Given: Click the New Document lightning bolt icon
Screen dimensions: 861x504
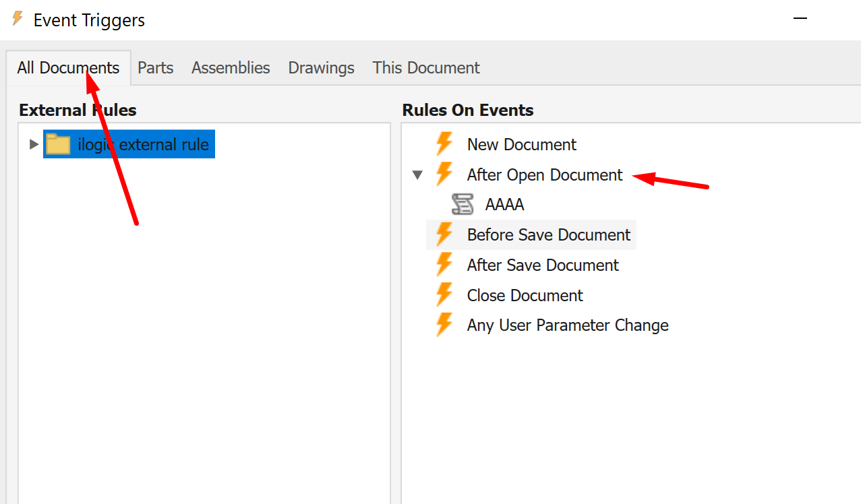Looking at the screenshot, I should (x=444, y=144).
